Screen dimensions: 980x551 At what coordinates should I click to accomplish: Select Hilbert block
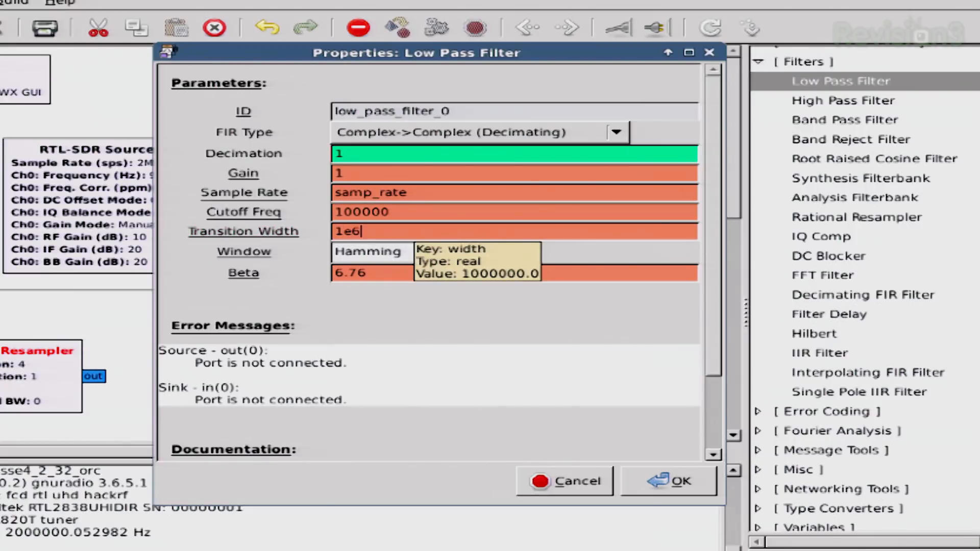[x=814, y=333]
